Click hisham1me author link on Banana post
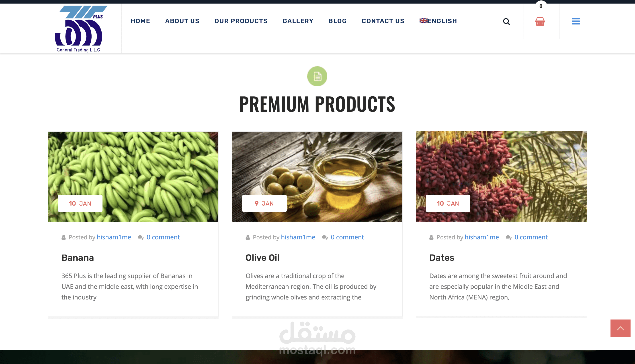The image size is (635, 364). tap(114, 237)
